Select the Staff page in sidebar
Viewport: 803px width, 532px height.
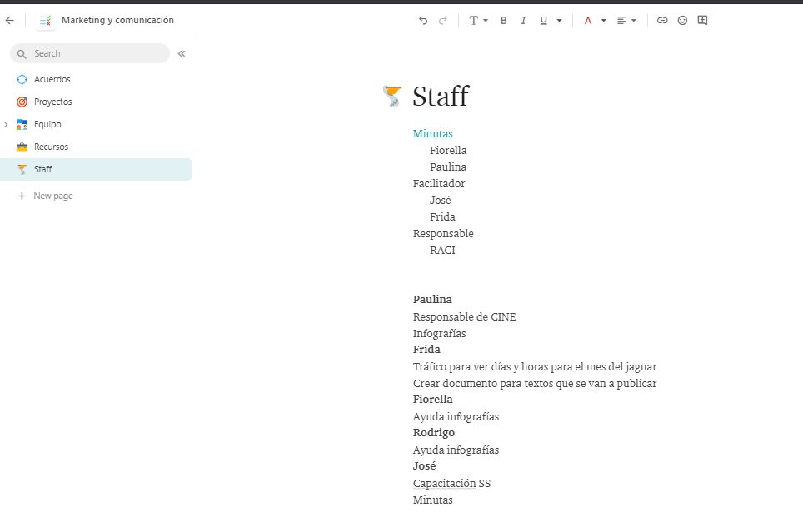[96, 170]
